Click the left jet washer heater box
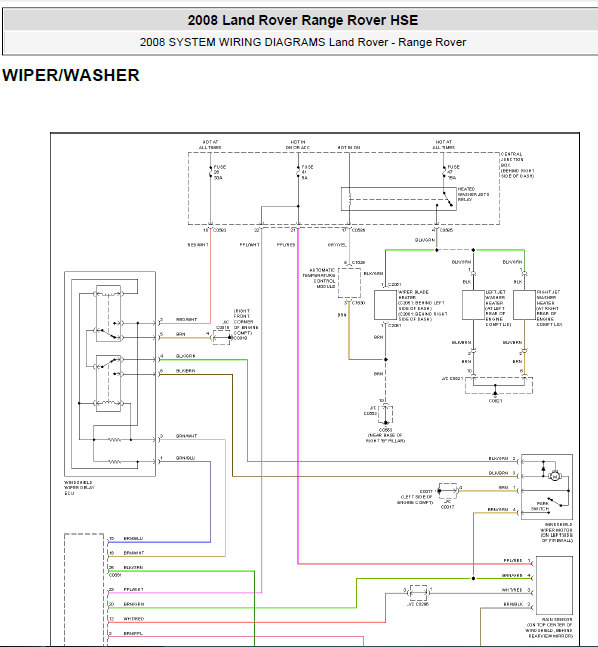 (x=473, y=305)
